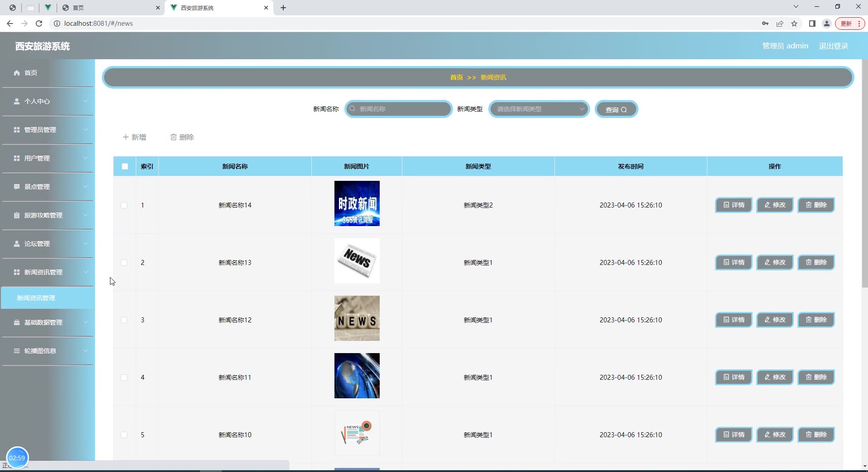
Task: Click 管理员 admin in header
Action: coord(785,46)
